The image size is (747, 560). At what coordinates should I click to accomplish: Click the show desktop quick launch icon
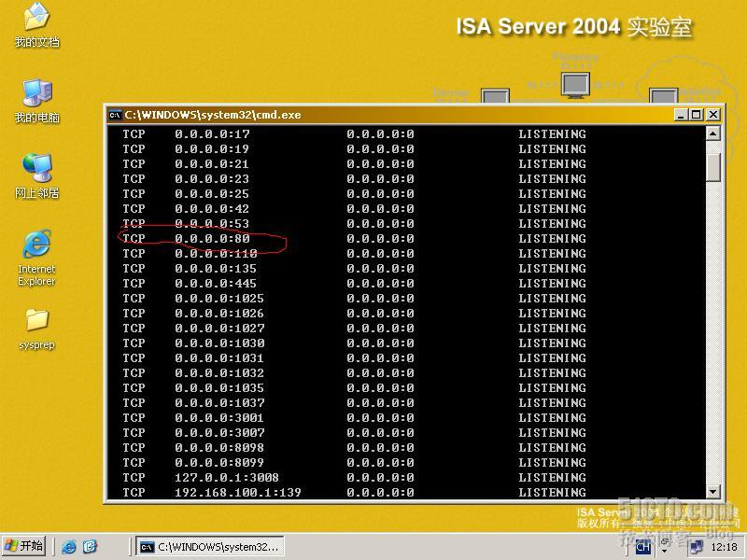90,546
